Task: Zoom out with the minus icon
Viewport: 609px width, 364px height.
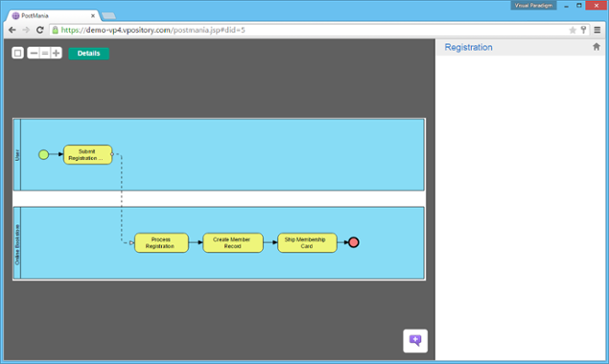Action: [x=34, y=54]
